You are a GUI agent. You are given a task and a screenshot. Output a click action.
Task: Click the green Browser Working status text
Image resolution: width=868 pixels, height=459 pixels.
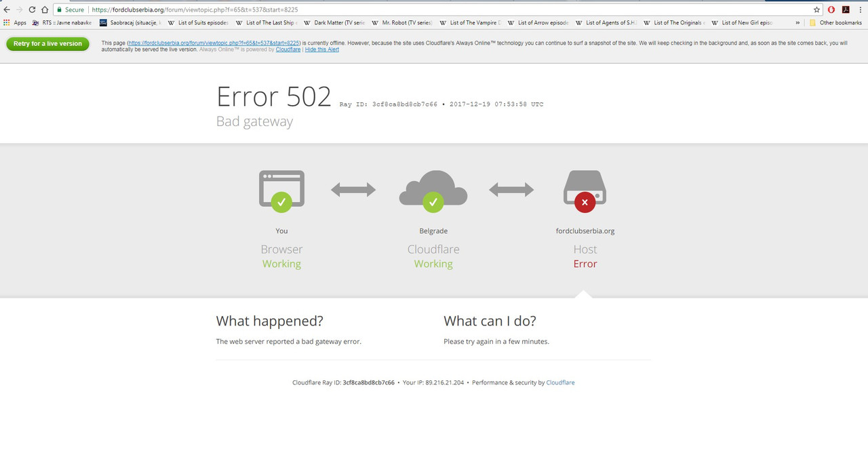281,264
